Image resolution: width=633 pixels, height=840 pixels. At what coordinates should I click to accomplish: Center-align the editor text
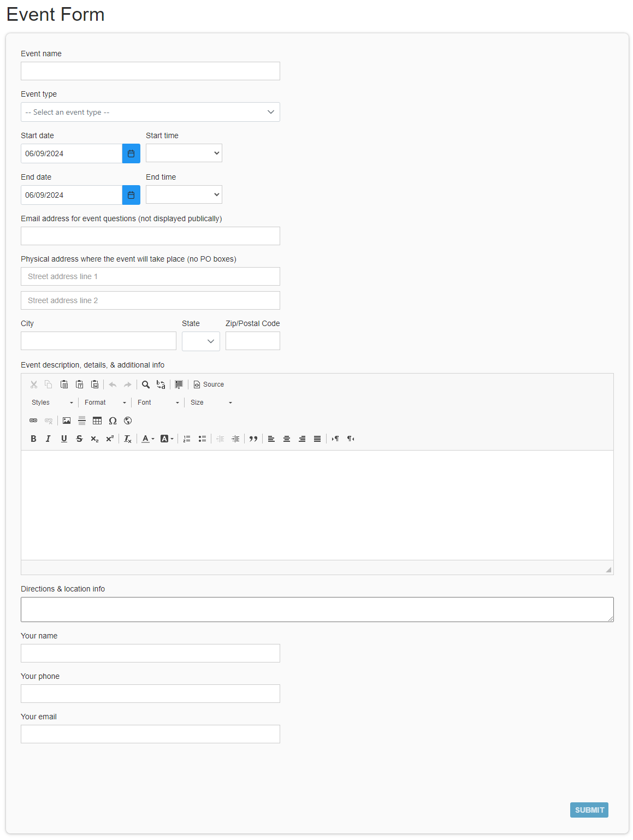(287, 439)
